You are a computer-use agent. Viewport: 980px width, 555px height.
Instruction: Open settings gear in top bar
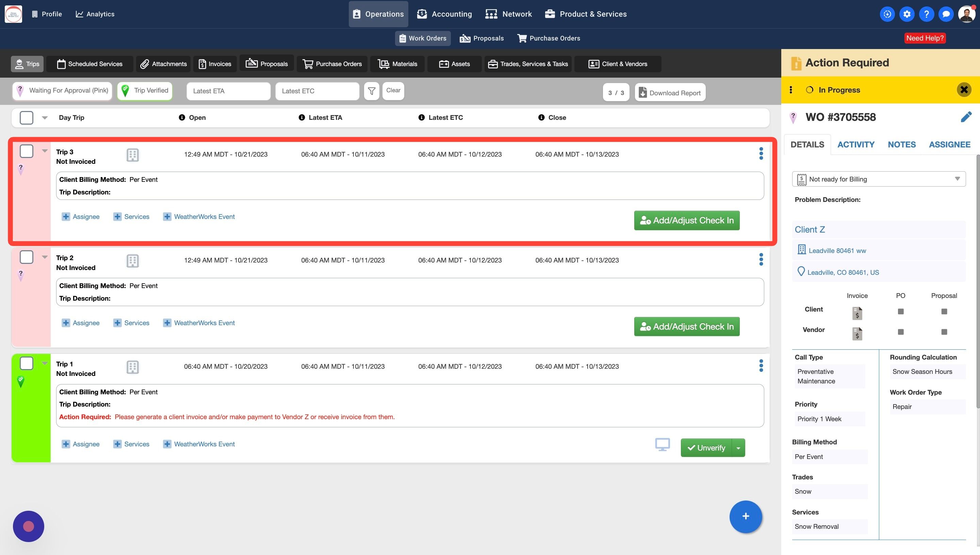[x=907, y=14]
